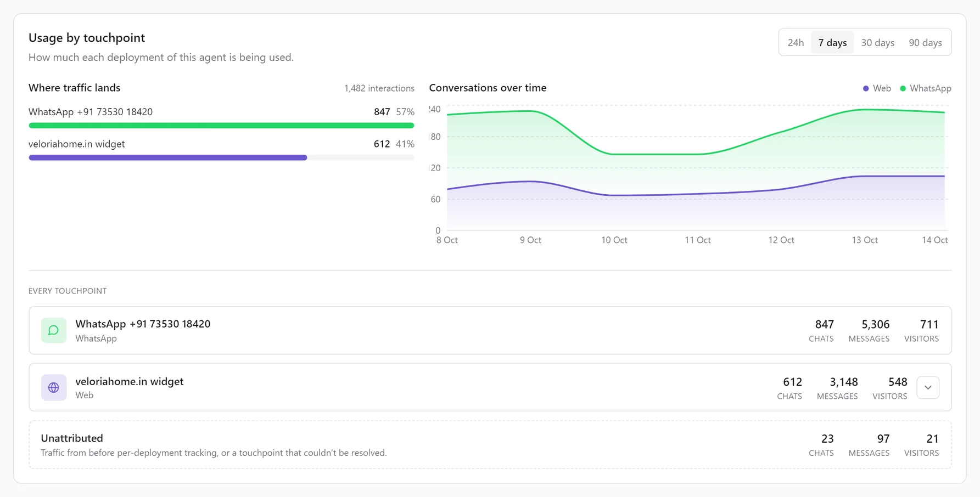Screen dimensions: 980x497
Task: Click veloriahome.in widget label in traffic list
Action: pos(76,144)
